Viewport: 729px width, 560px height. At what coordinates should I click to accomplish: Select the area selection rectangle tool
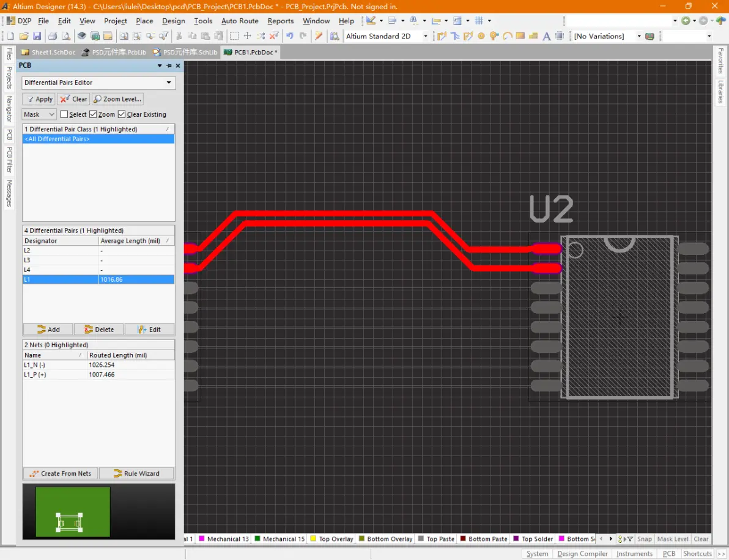(234, 36)
